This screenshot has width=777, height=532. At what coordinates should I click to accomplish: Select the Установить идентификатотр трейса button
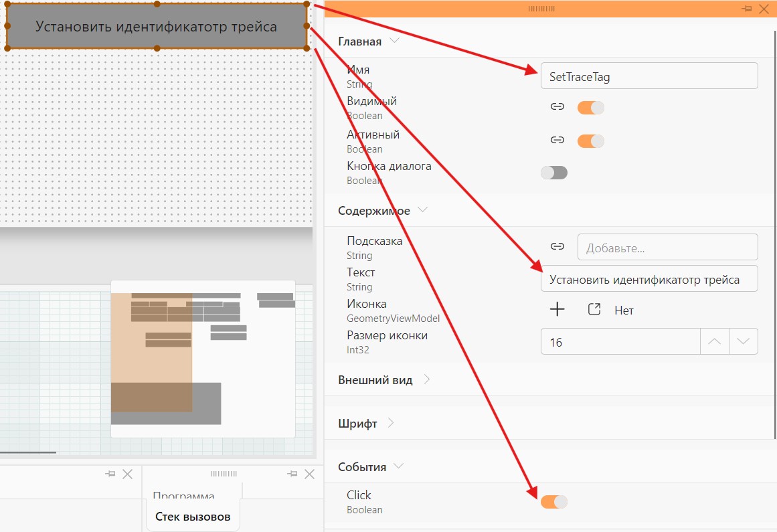pyautogui.click(x=157, y=26)
